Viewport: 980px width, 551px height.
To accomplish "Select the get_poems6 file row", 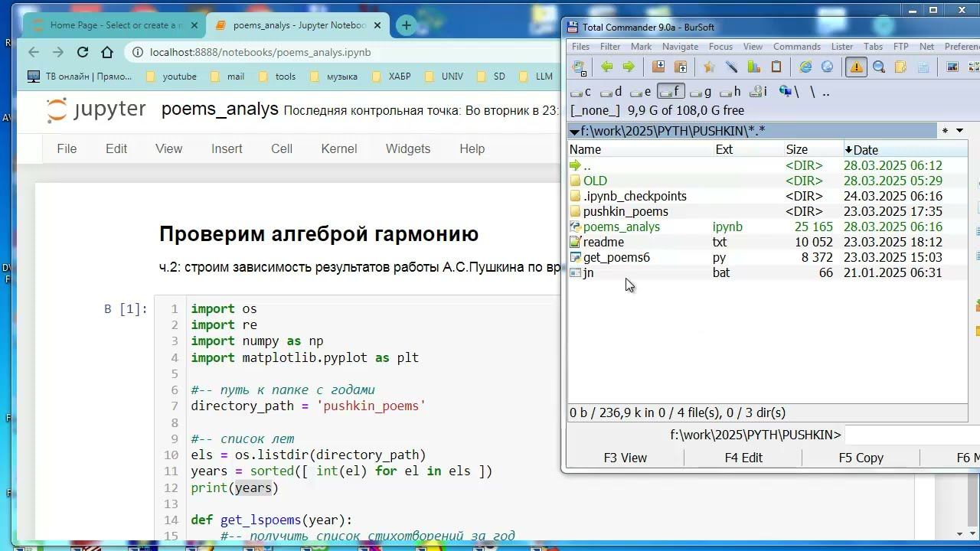I will [768, 257].
